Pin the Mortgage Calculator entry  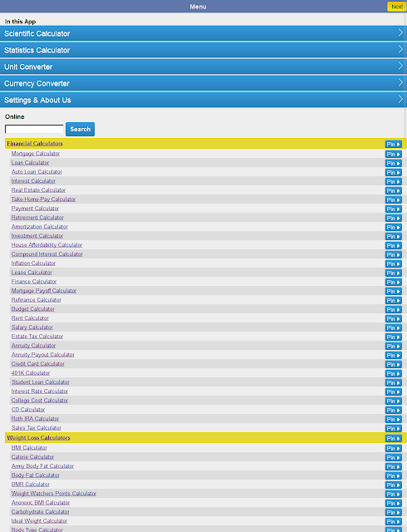point(394,154)
